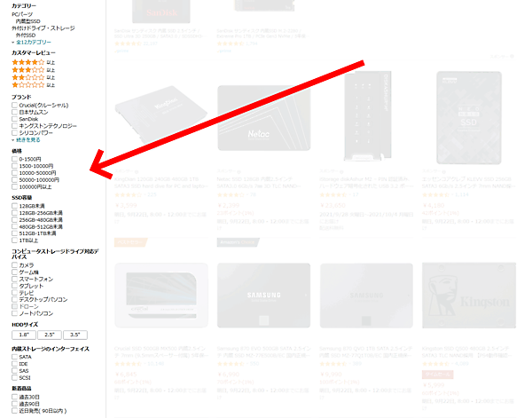Open the KingDian SSD product image
This screenshot has width=532, height=418.
click(161, 115)
